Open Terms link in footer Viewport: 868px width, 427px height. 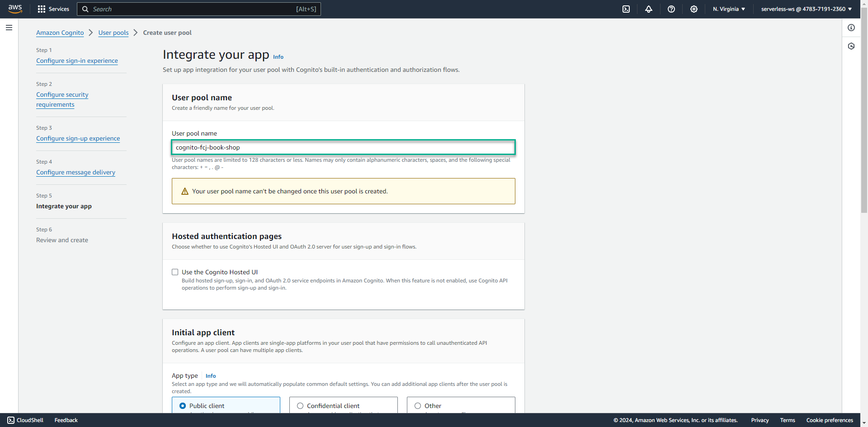[788, 420]
